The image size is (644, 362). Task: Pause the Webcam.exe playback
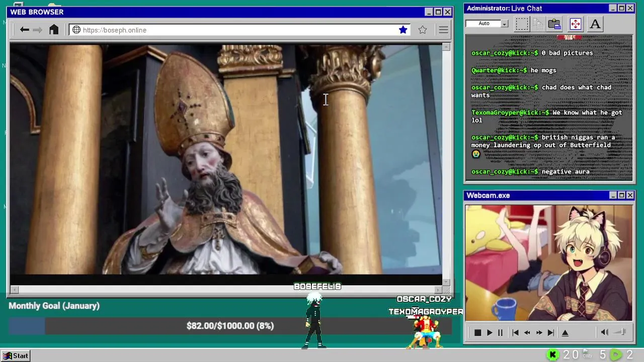[500, 333]
